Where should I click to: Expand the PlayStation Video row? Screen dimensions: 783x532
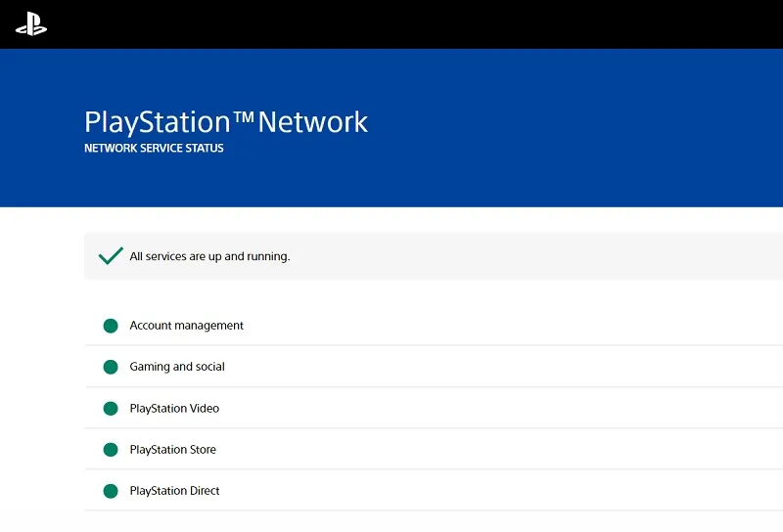click(434, 408)
